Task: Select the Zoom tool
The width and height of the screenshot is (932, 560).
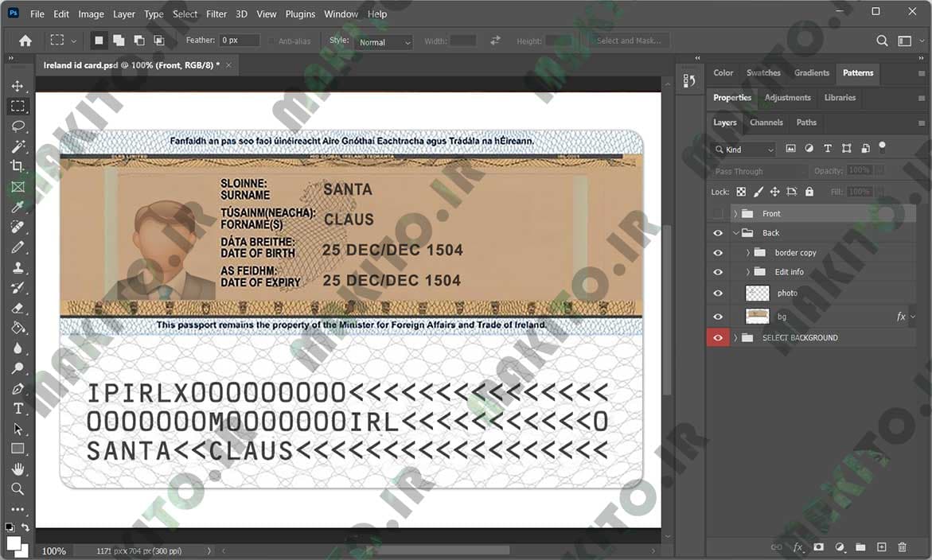Action: click(x=18, y=489)
